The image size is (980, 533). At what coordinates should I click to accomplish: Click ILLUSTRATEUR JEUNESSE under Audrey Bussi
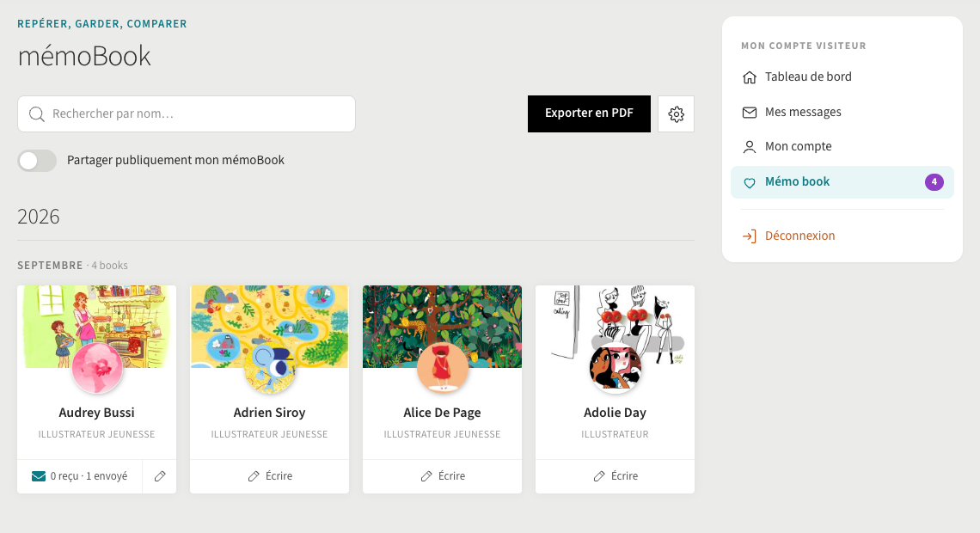(x=97, y=434)
